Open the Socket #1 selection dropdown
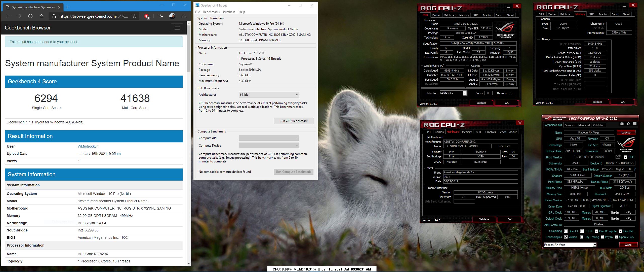The width and height of the screenshot is (644, 272). (453, 93)
